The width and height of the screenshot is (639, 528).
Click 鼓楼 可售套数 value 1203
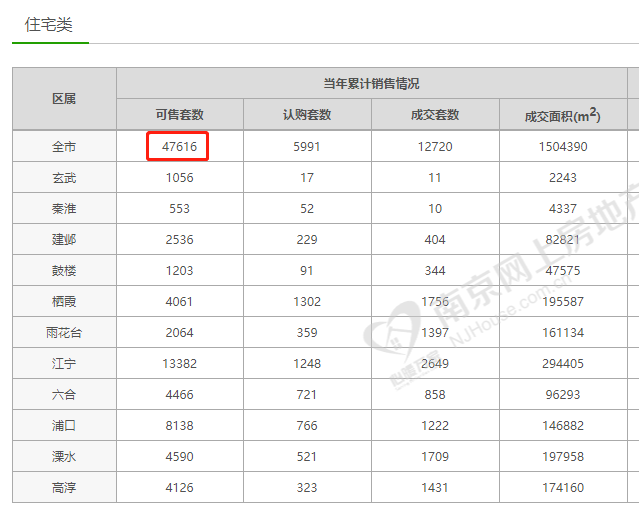tap(179, 271)
